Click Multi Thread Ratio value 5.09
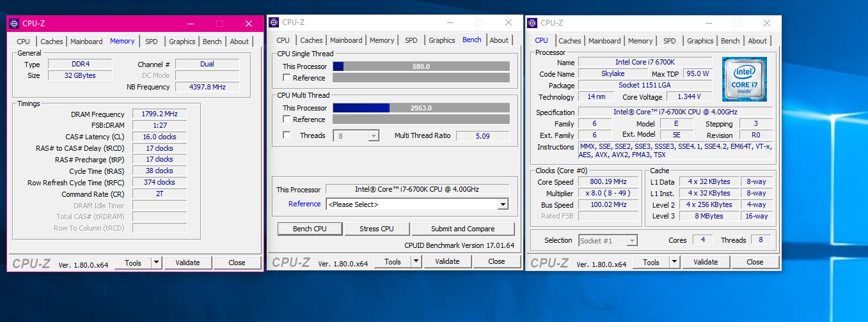 [483, 135]
